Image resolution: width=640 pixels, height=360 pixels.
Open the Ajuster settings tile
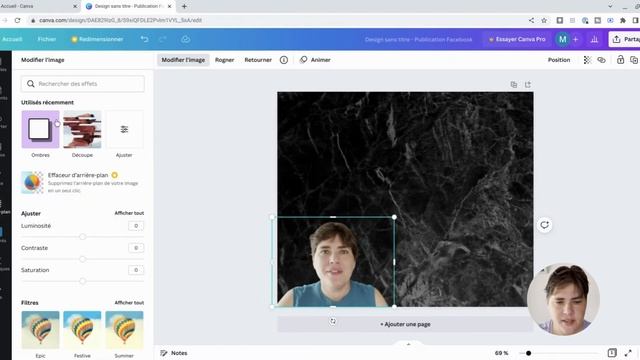click(x=124, y=129)
